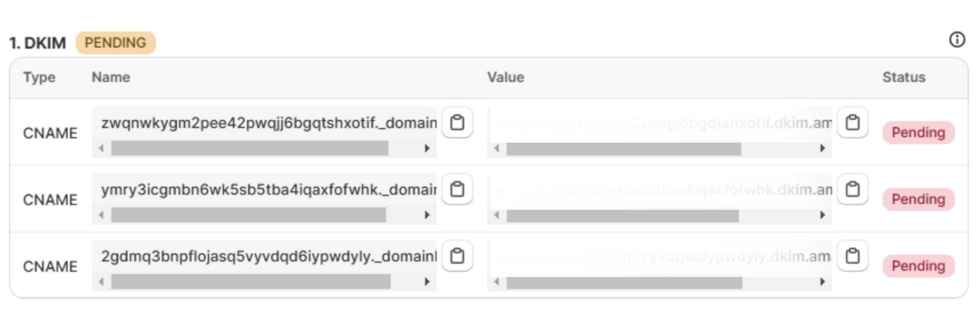The image size is (980, 332).
Task: Copy the third row CNAME value
Action: point(853,256)
